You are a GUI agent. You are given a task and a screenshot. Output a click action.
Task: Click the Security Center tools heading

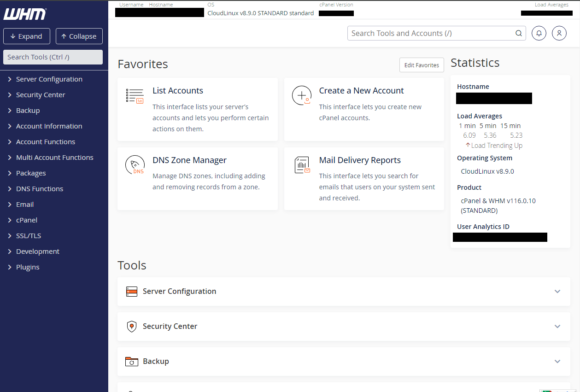170,326
